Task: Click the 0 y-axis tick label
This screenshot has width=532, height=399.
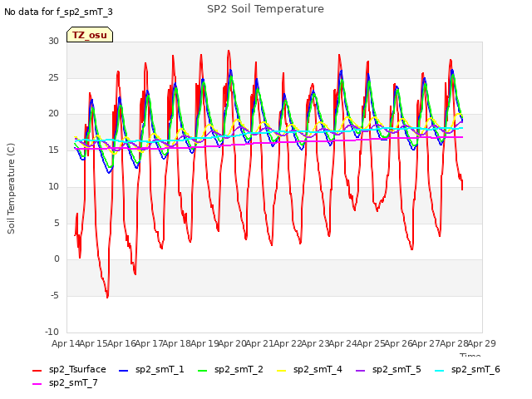Action: coord(57,259)
